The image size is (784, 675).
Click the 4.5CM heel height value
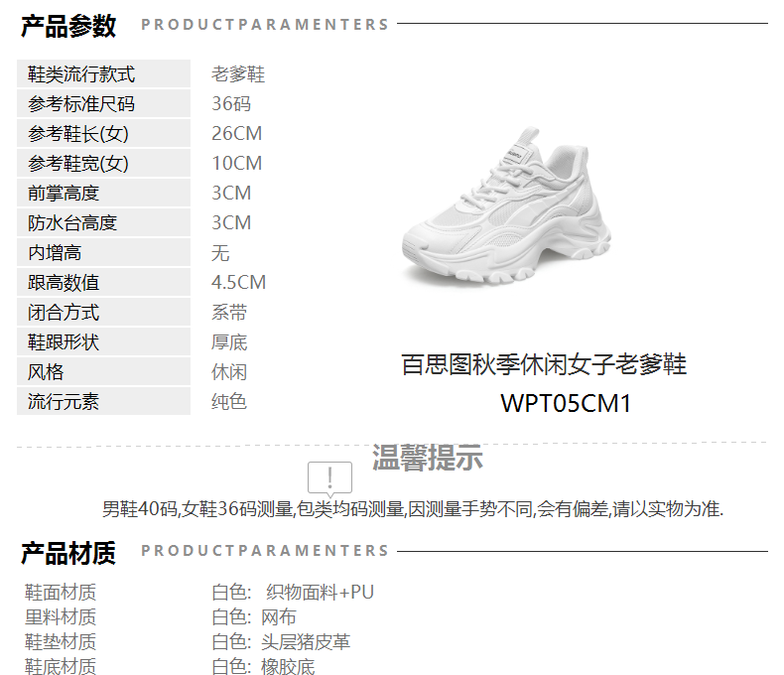pos(238,283)
